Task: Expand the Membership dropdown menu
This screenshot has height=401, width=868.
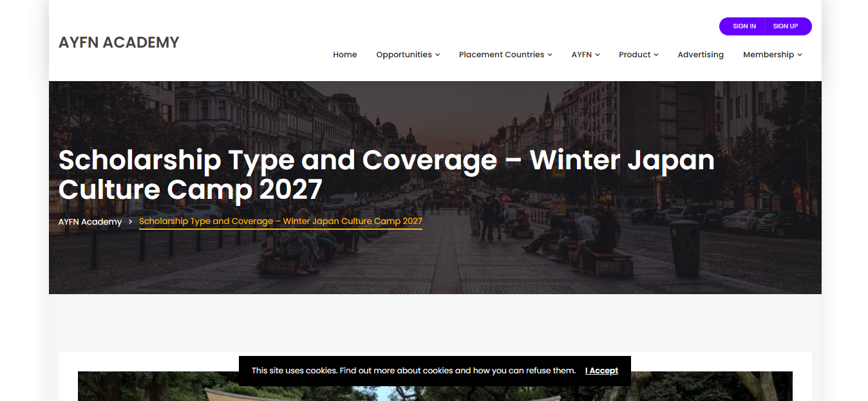Action: [x=773, y=55]
